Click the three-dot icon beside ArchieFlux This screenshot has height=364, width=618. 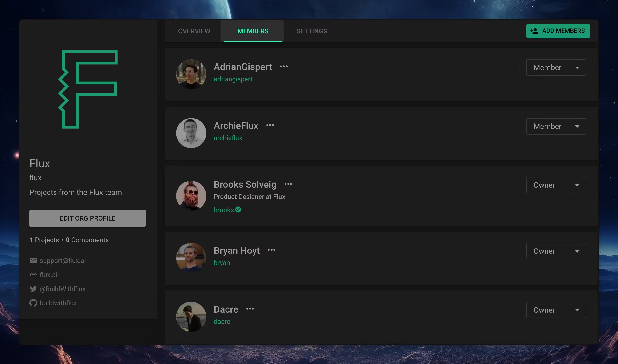coord(270,125)
